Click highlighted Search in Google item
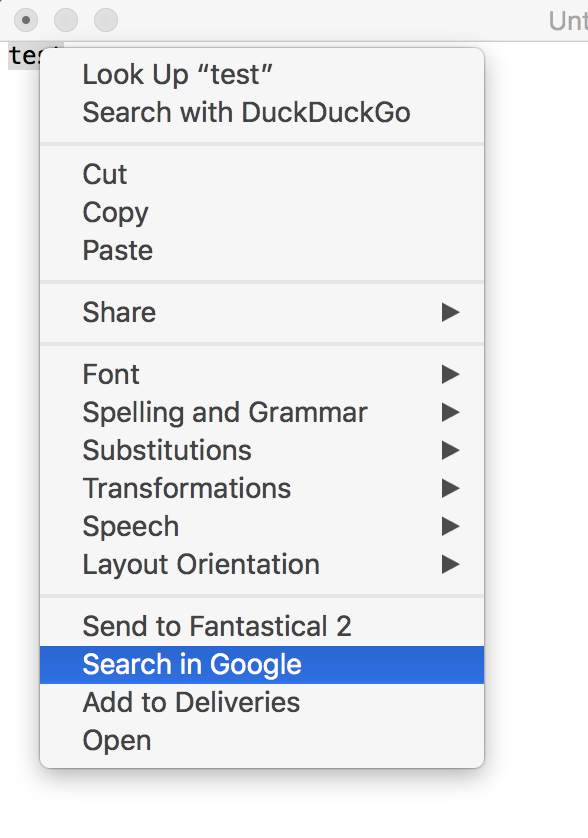The height and width of the screenshot is (838, 588). 262,665
